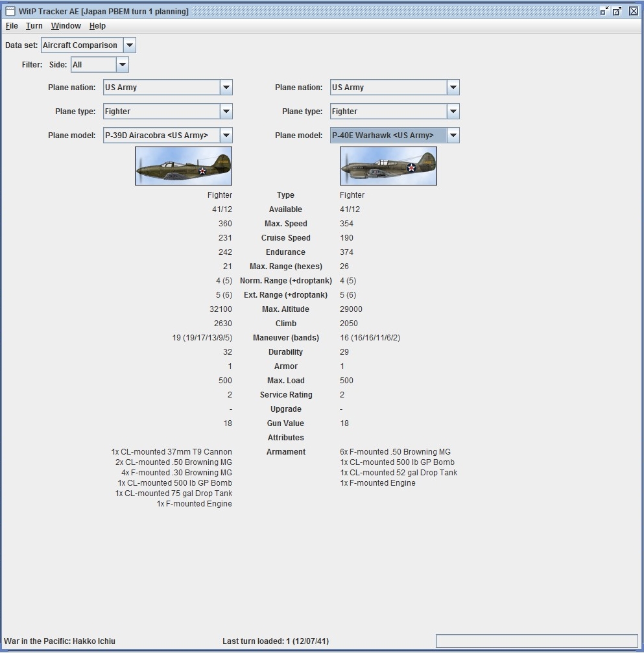Click '1x CL-mounted 37mm T9 Cannon'
This screenshot has width=644, height=653.
pyautogui.click(x=172, y=452)
